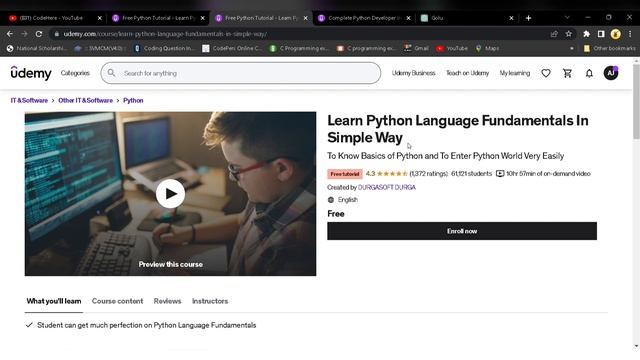
Task: Click the 61,121 students text
Action: click(471, 173)
